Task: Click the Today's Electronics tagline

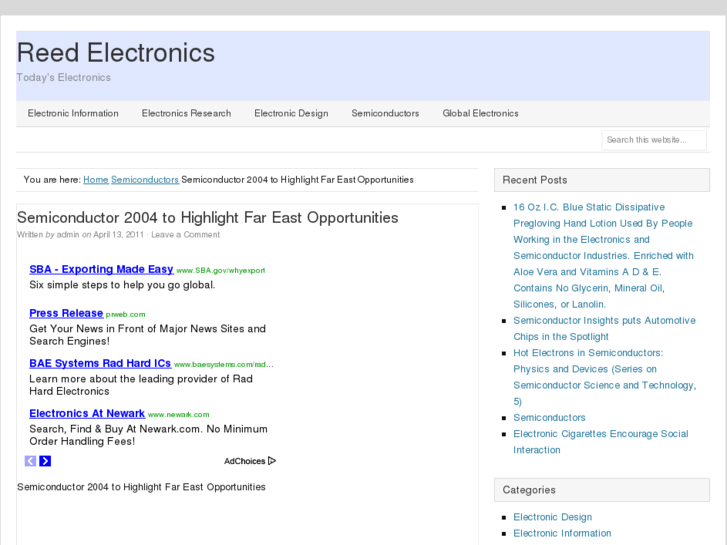Action: (x=64, y=77)
